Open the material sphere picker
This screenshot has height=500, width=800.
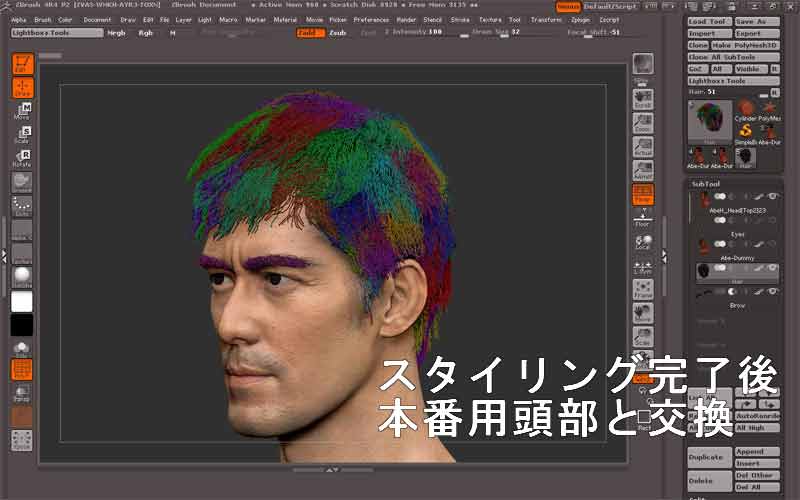[x=22, y=277]
